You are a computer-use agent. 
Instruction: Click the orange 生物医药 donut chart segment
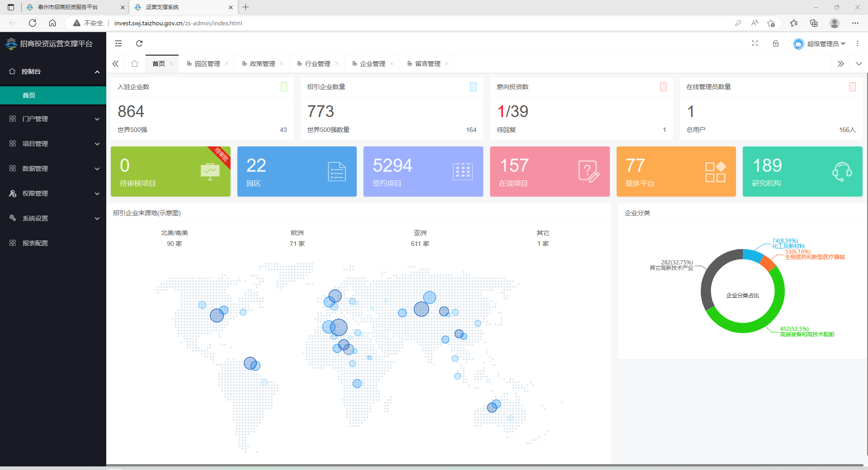pos(768,263)
